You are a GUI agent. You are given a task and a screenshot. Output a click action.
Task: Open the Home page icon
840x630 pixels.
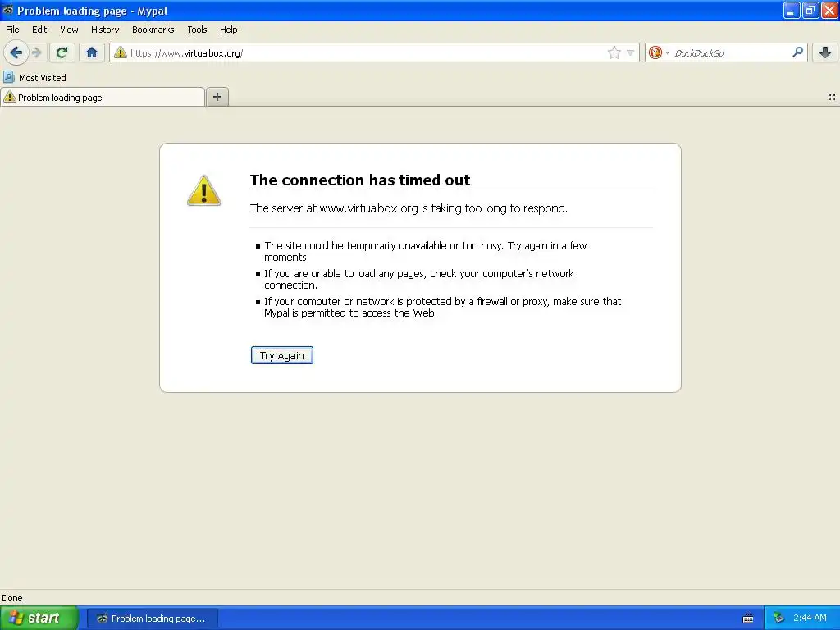pyautogui.click(x=92, y=52)
